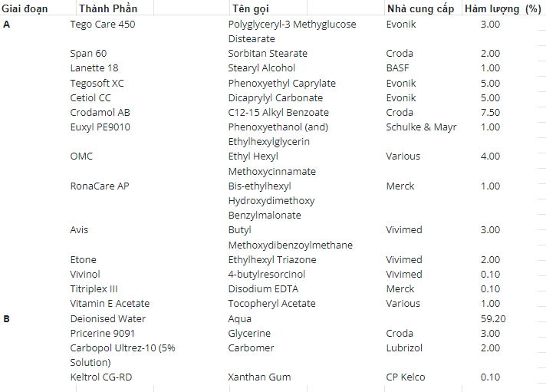Viewport: 546px width, 392px height.
Task: Select the Deionised Water cell
Action: [107, 319]
